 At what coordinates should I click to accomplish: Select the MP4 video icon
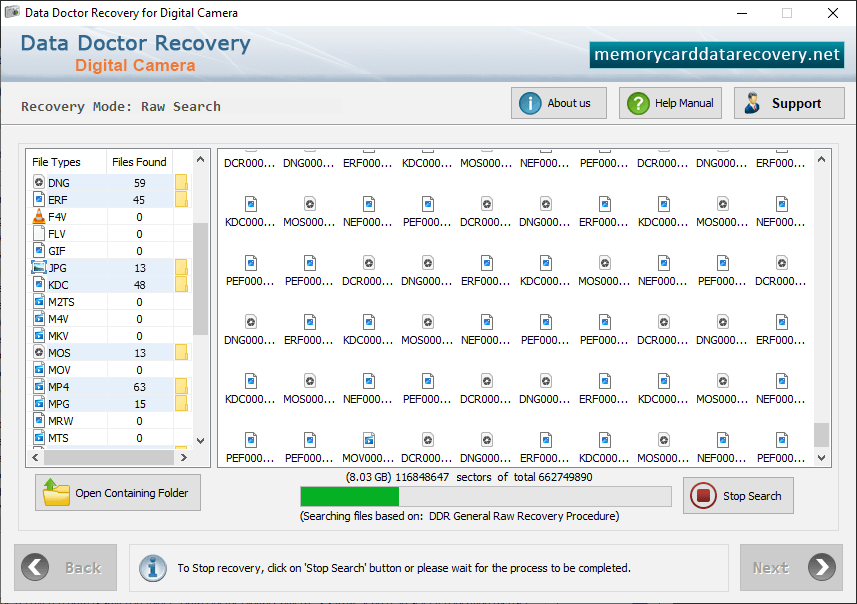click(x=39, y=386)
